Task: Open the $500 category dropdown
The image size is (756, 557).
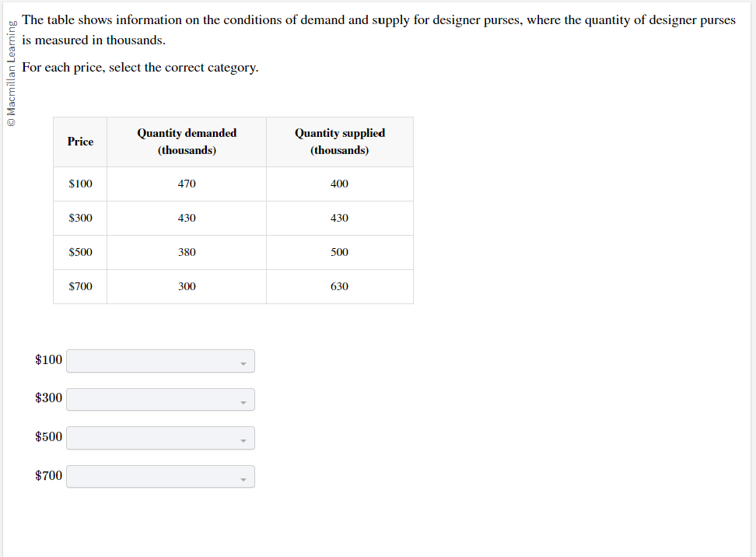Action: [x=160, y=438]
